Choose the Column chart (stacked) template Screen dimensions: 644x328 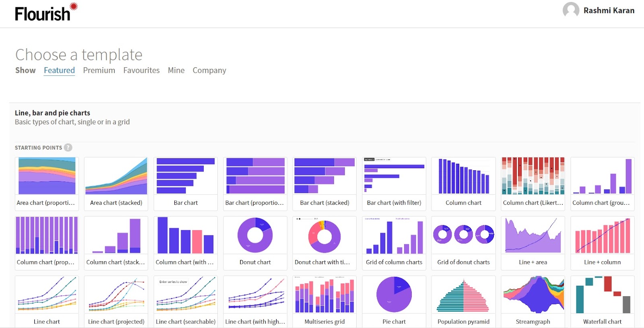(116, 243)
